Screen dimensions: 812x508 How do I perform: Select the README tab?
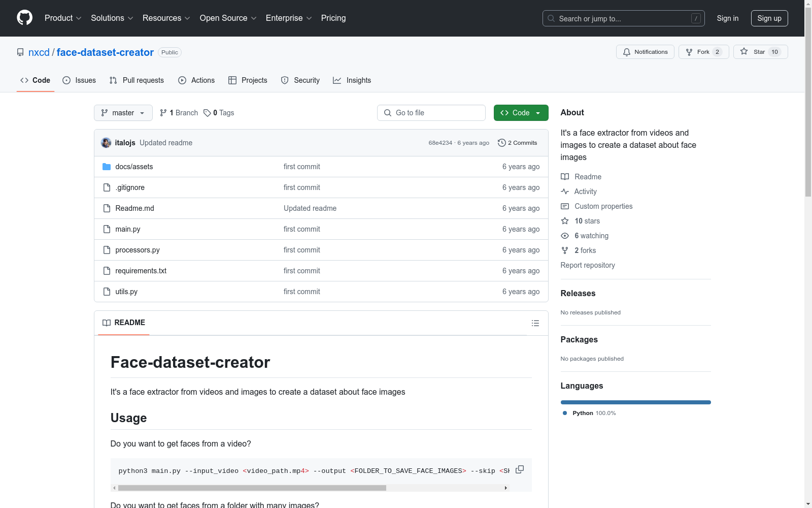coord(124,323)
